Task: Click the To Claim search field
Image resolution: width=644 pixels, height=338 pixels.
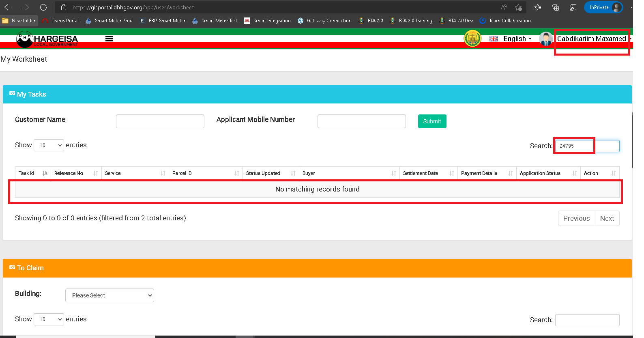Action: (587, 320)
